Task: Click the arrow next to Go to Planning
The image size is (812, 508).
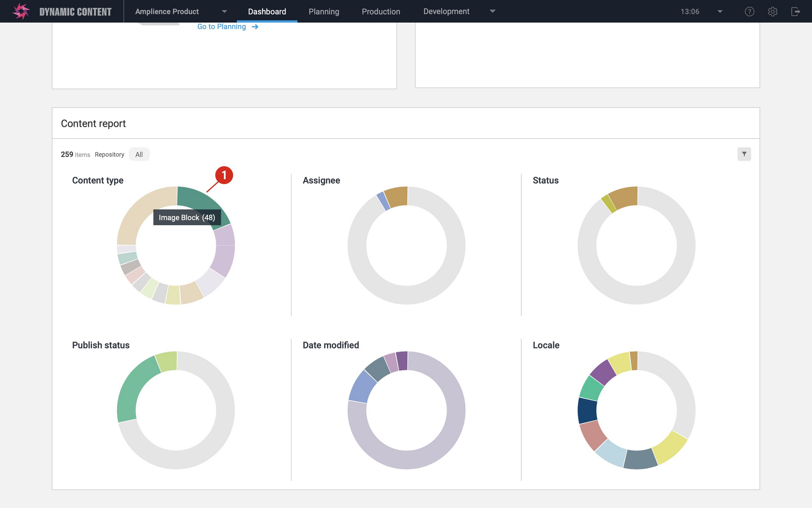Action: [x=255, y=27]
